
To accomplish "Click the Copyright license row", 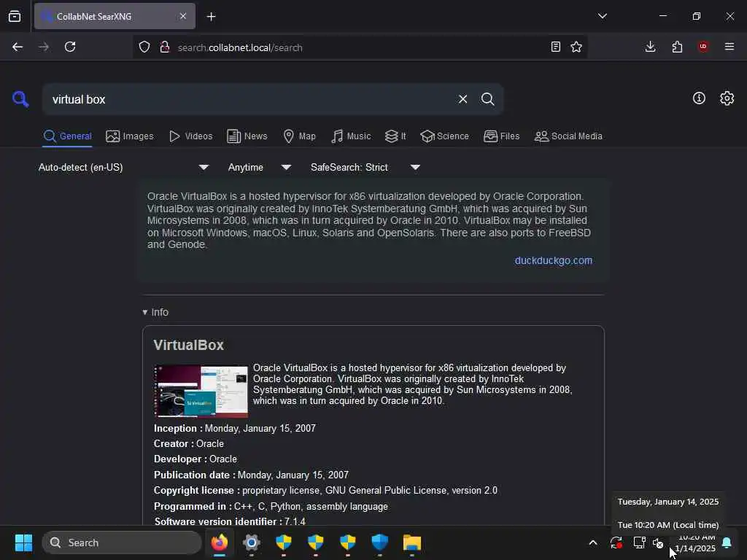I will coord(325,491).
